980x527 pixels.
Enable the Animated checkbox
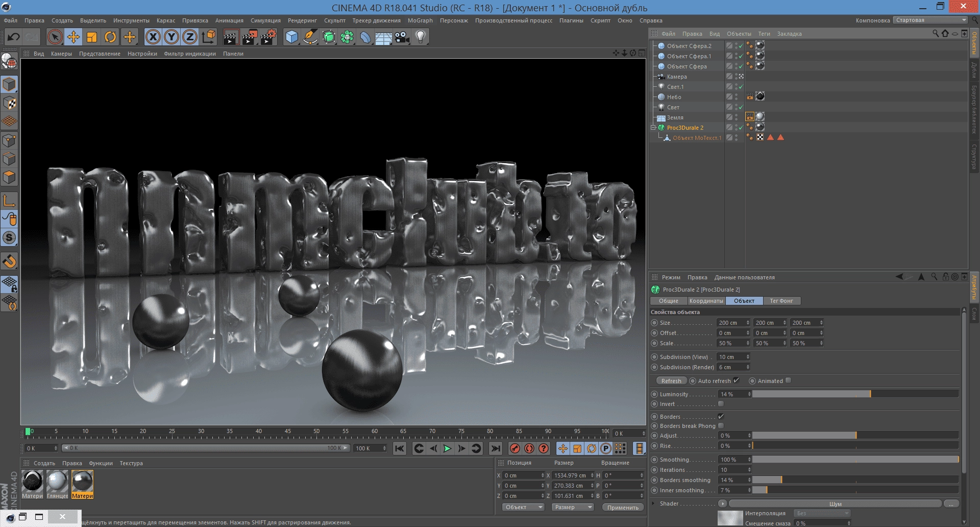tap(788, 380)
